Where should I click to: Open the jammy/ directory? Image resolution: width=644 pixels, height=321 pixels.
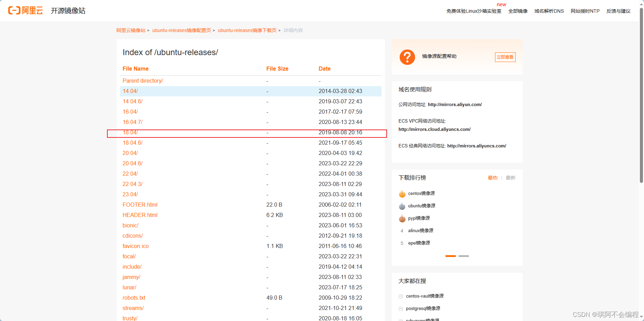(x=131, y=277)
